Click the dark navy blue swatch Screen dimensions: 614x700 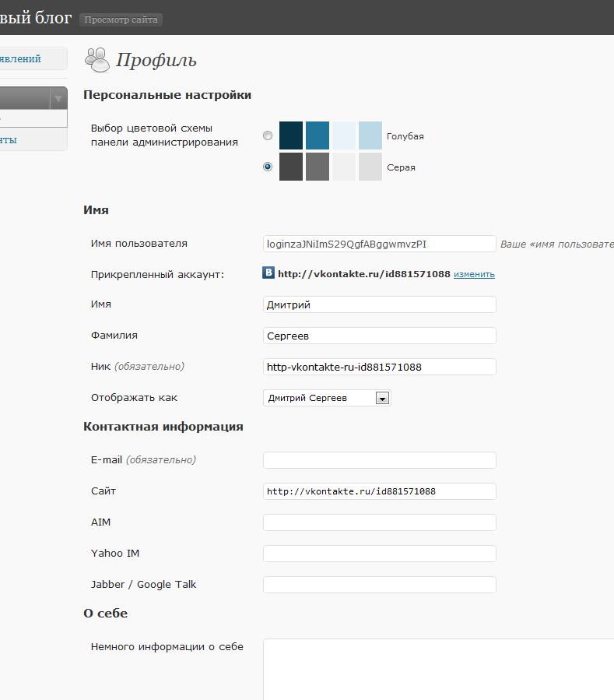(291, 135)
